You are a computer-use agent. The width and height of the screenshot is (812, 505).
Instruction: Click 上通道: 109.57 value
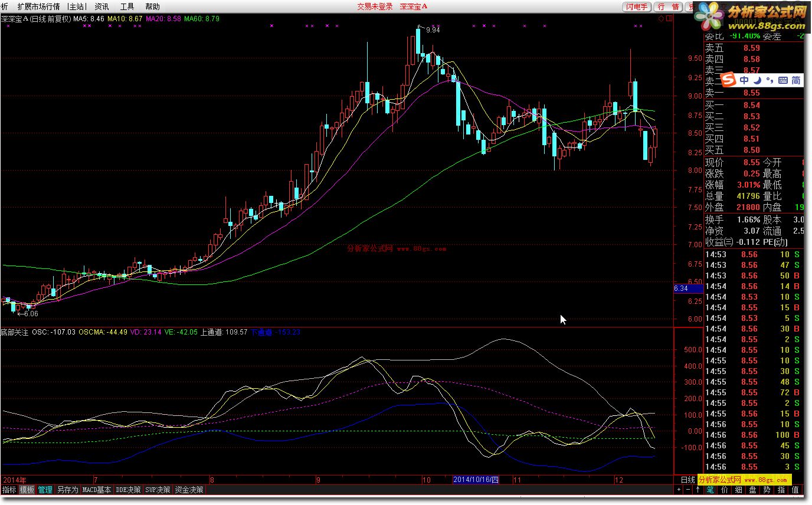(x=224, y=332)
